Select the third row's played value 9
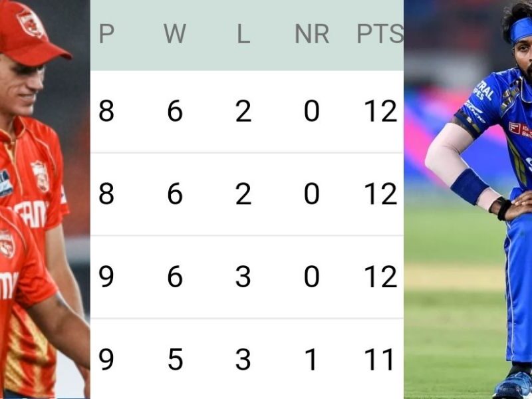The width and height of the screenshot is (532, 399). (x=106, y=277)
